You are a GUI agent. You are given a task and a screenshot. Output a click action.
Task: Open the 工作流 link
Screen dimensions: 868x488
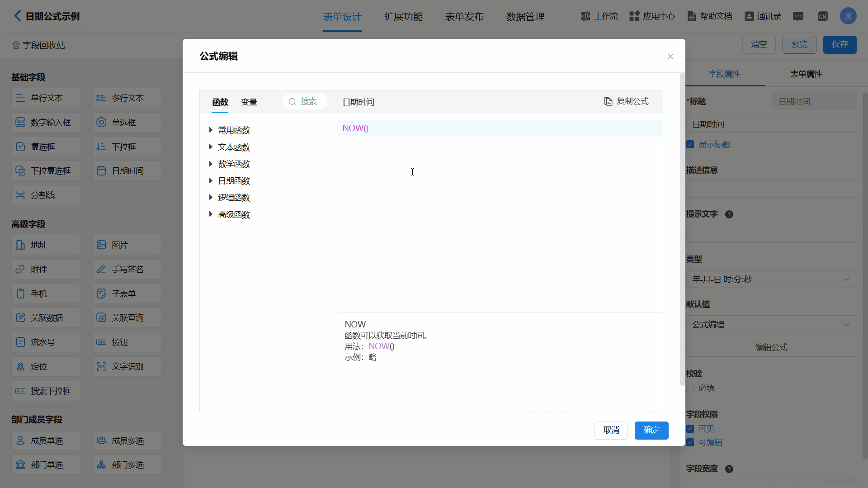pos(599,16)
